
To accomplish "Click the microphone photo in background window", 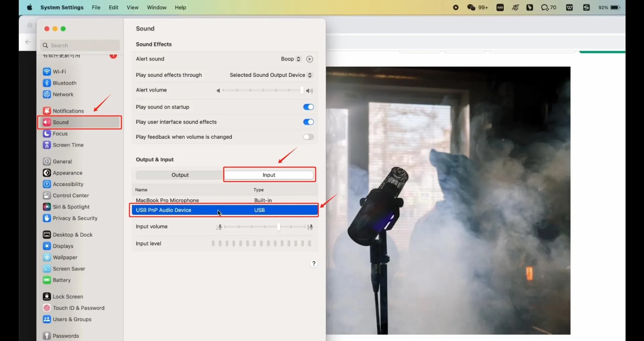I will [x=448, y=200].
